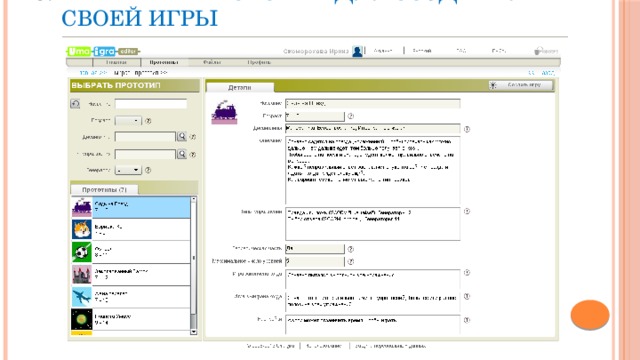Click the help icon beside the subject dropdown
This screenshot has height=360, width=640.
point(148,121)
